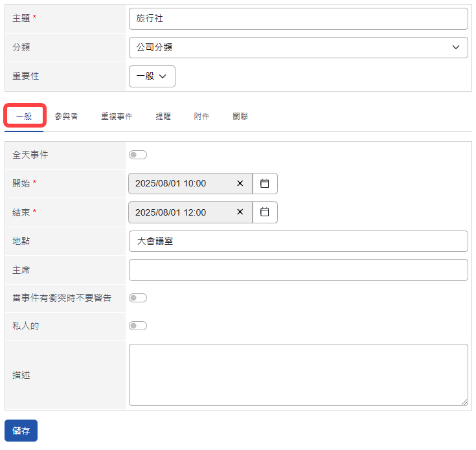Click inside the 描述 text area

point(298,374)
